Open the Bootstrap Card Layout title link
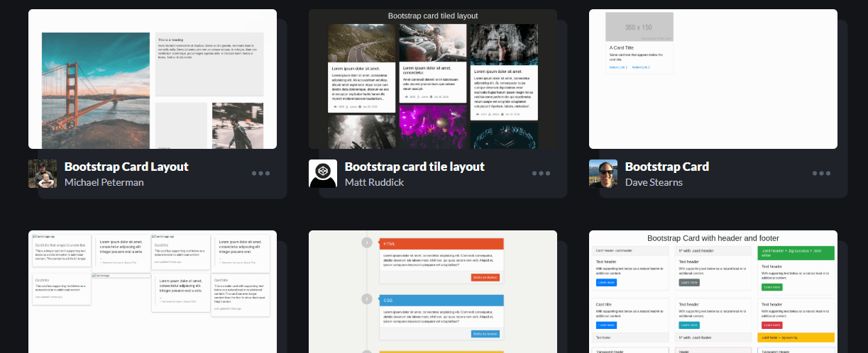The image size is (868, 353). click(126, 167)
